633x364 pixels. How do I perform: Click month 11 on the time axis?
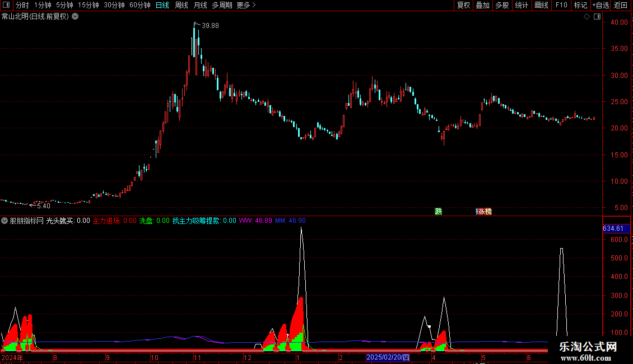coord(197,358)
